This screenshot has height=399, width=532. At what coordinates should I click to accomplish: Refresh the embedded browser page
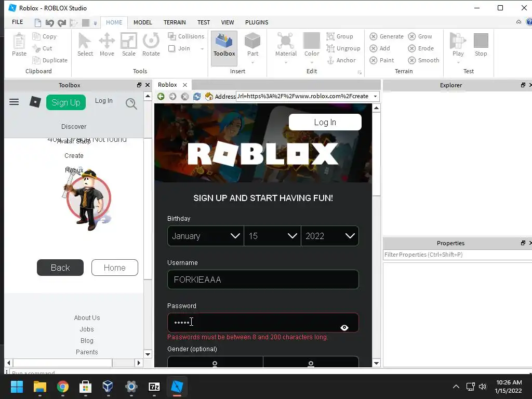(197, 96)
